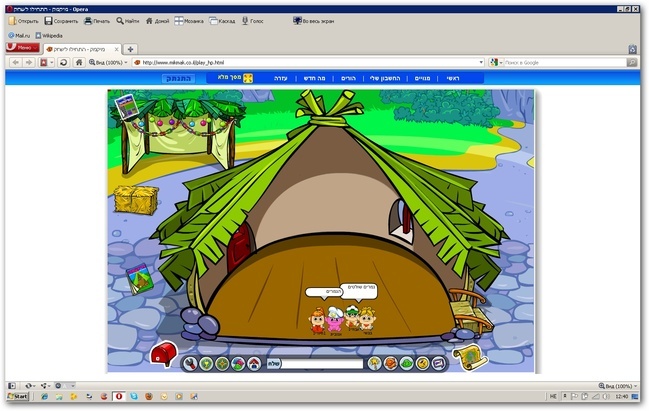The height and width of the screenshot is (411, 649).
Task: Open the yellow scroll map
Action: (470, 357)
